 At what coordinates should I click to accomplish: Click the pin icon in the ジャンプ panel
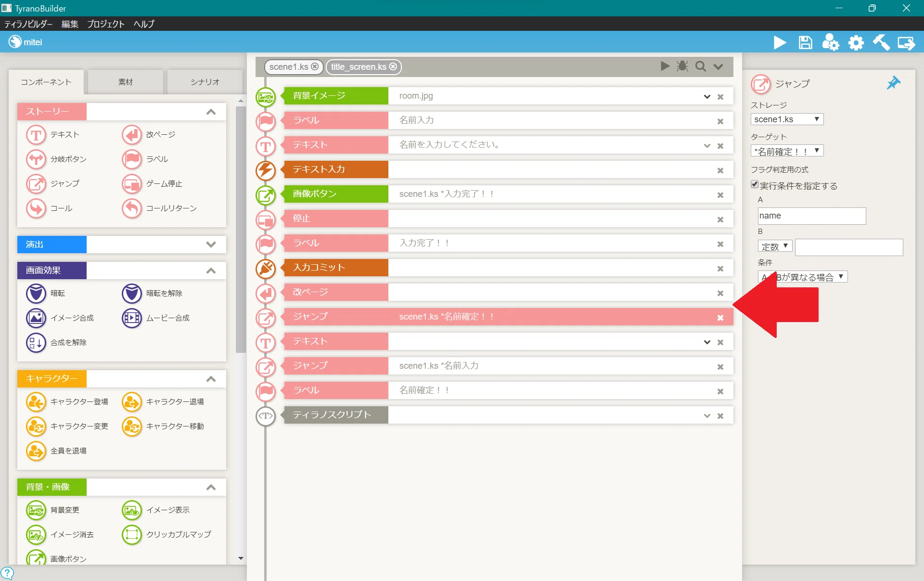click(893, 83)
